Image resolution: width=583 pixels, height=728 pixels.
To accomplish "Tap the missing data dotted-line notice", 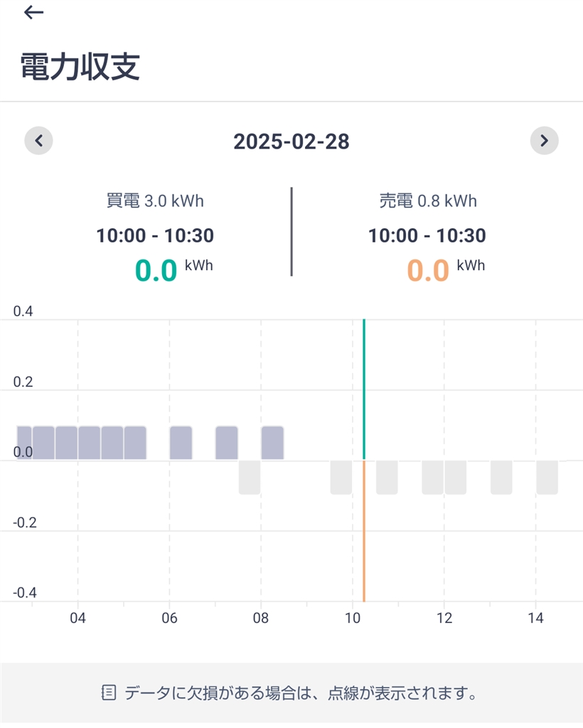I will point(299,692).
